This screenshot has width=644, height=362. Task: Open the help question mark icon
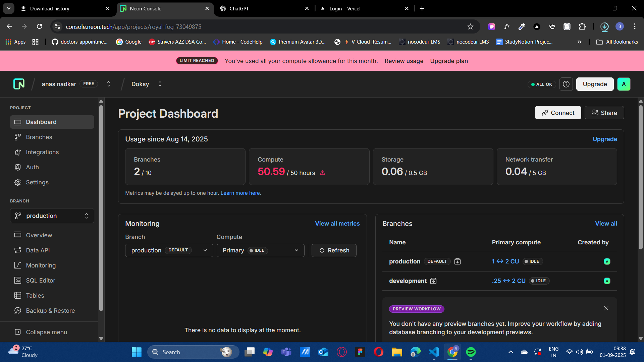coord(566,84)
